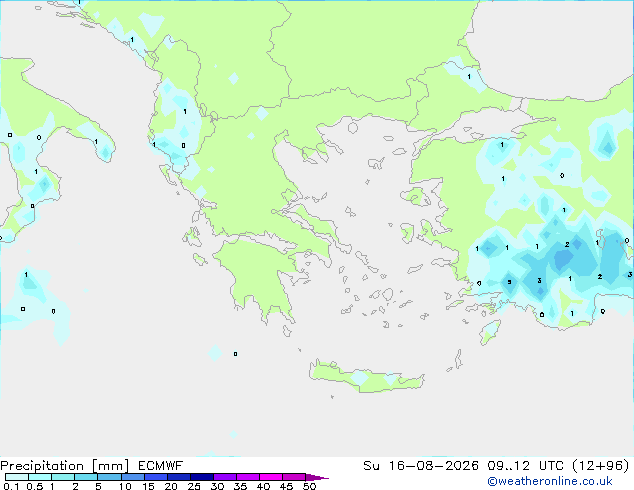Click the 'ECMWF' model label
Viewport: 634px width, 490px height.
pos(160,466)
